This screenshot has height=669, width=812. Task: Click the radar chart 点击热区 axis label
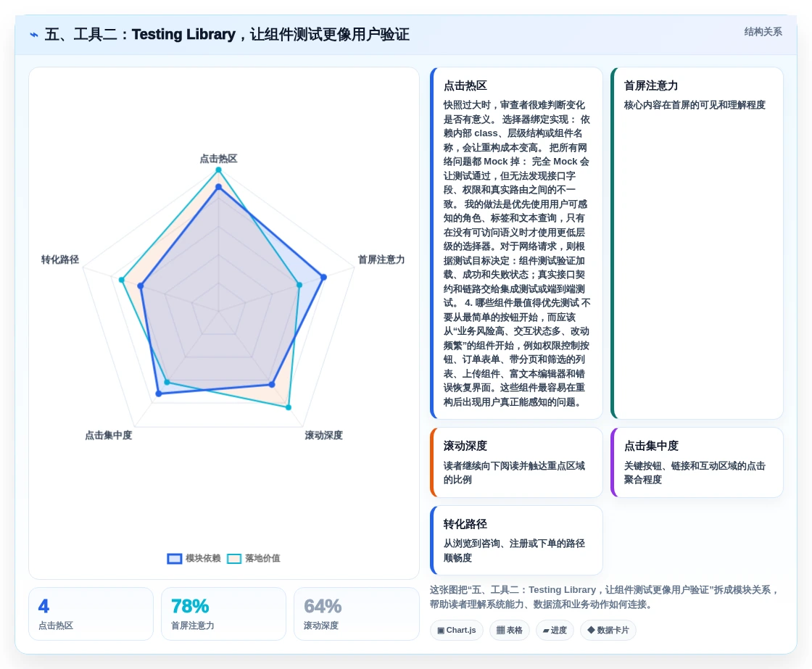[x=218, y=159]
